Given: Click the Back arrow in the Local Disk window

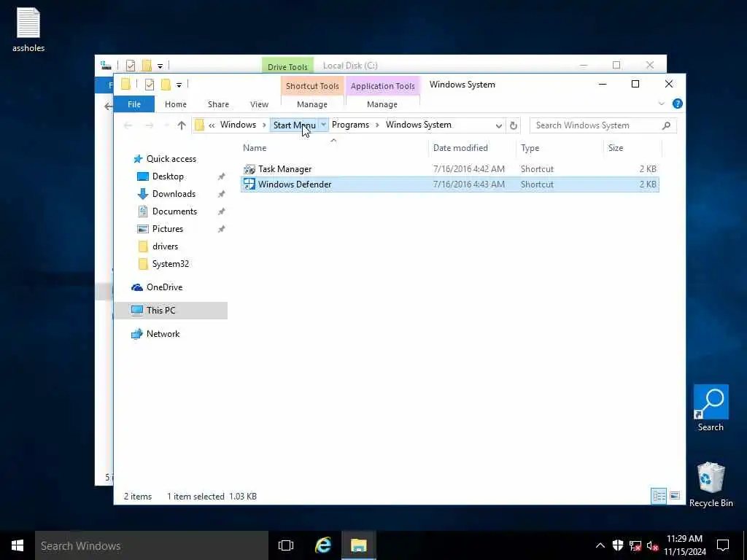Looking at the screenshot, I should tap(108, 106).
